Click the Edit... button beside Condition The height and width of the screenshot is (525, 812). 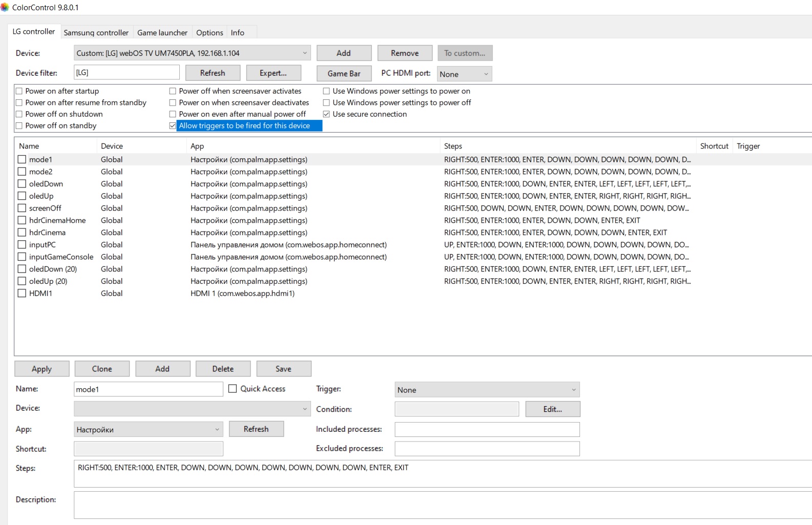coord(552,409)
